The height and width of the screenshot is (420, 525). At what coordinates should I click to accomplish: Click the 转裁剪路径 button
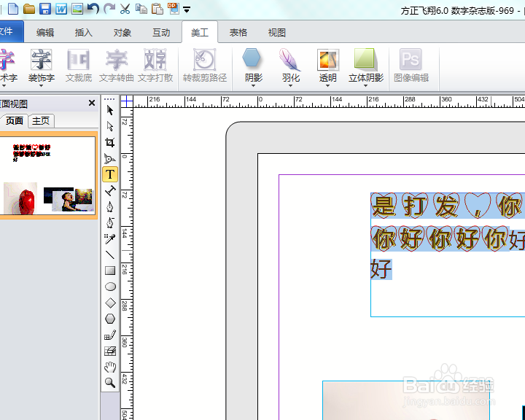tap(205, 66)
